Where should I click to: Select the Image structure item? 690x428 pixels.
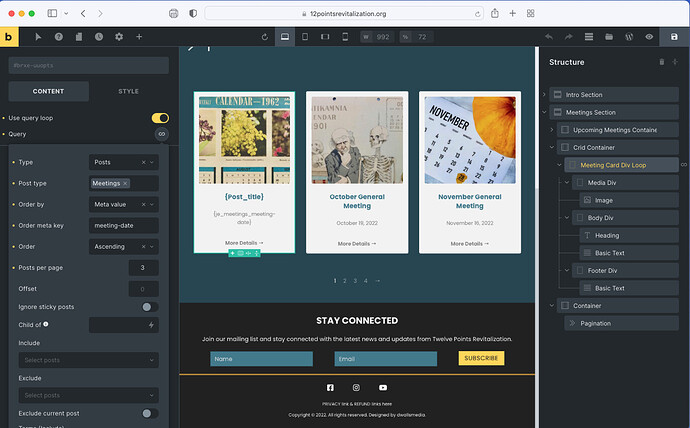click(629, 200)
